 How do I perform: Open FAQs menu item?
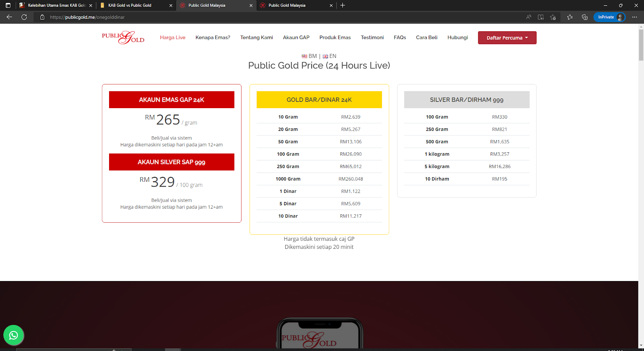point(400,37)
